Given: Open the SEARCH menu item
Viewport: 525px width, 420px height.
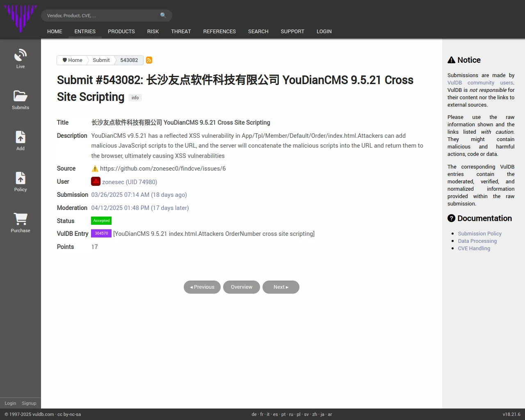Looking at the screenshot, I should click(x=258, y=32).
